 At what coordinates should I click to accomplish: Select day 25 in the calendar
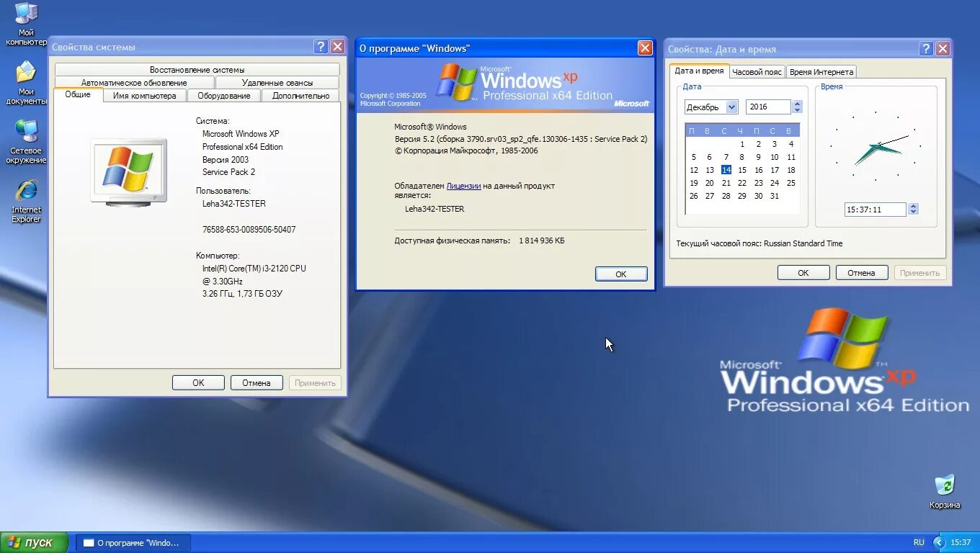[x=790, y=183]
